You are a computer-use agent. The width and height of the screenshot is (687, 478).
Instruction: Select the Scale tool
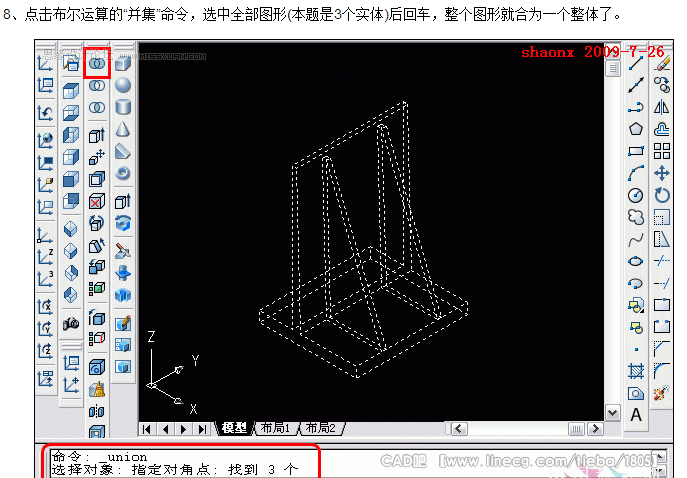(662, 217)
